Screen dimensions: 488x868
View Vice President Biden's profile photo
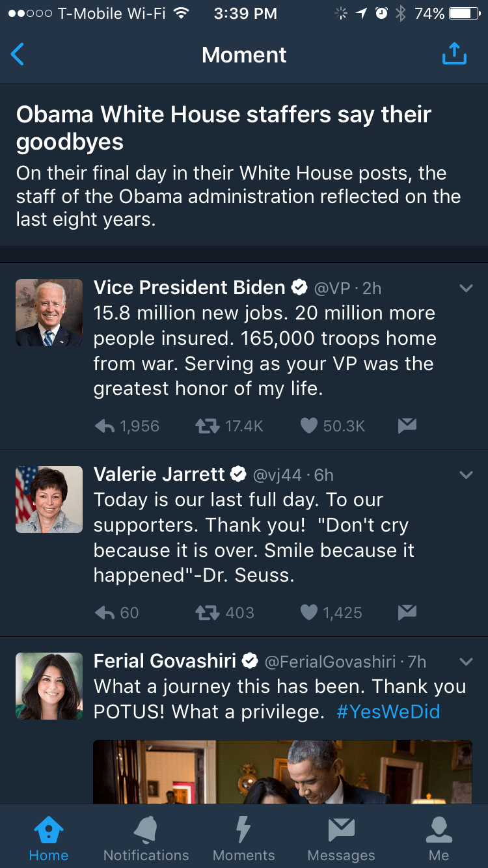[x=49, y=312]
